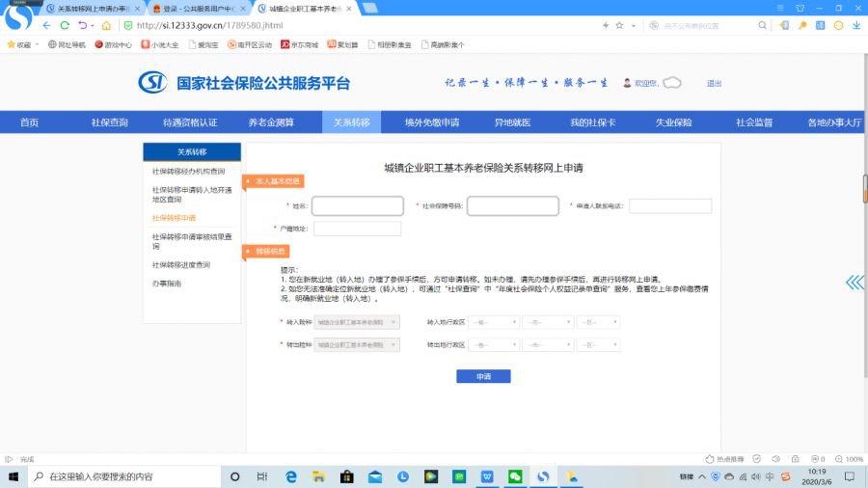Open 养老金测算 navigation menu item
This screenshot has height=488, width=868.
271,122
